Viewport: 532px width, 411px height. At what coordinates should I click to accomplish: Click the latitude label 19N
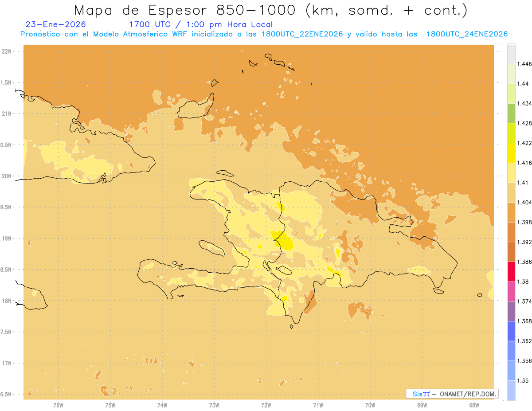pos(7,239)
